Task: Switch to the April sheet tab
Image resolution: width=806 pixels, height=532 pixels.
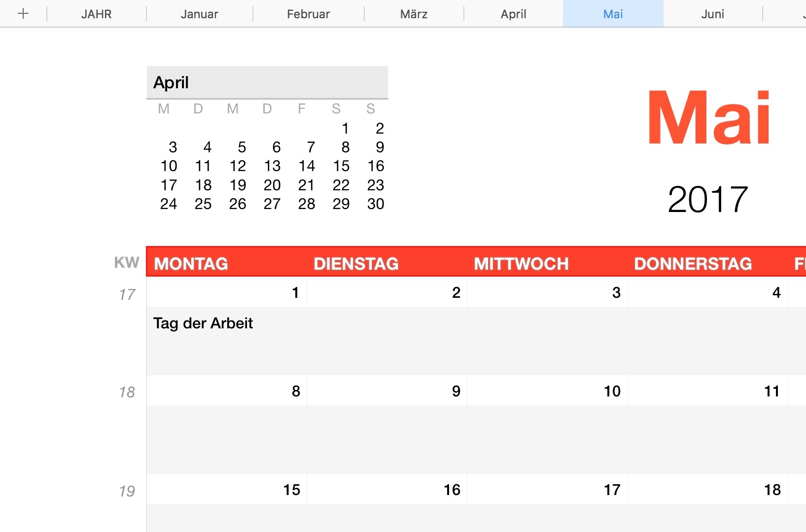Action: coord(513,14)
